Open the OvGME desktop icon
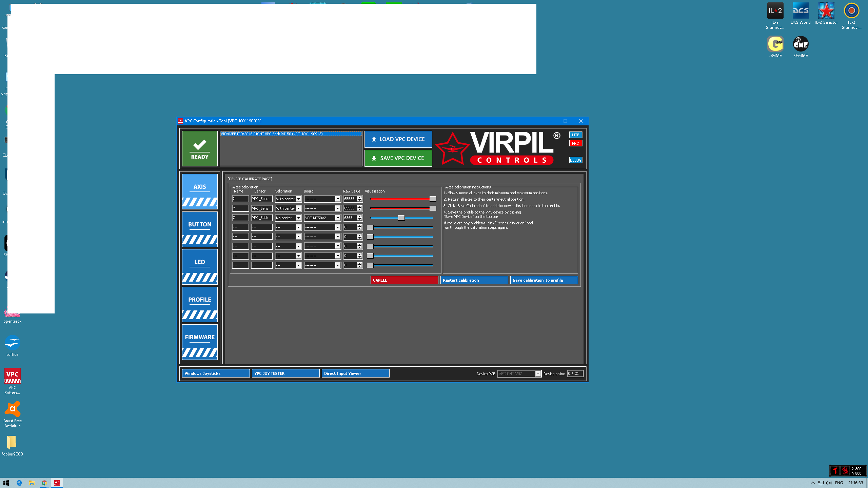The image size is (868, 488). (x=801, y=47)
